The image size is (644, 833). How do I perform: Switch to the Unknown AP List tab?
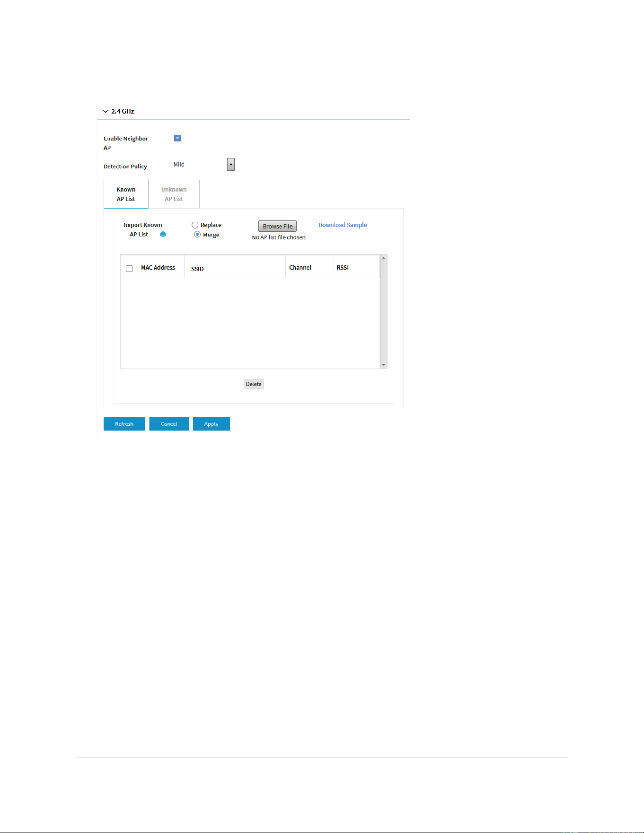coord(174,194)
